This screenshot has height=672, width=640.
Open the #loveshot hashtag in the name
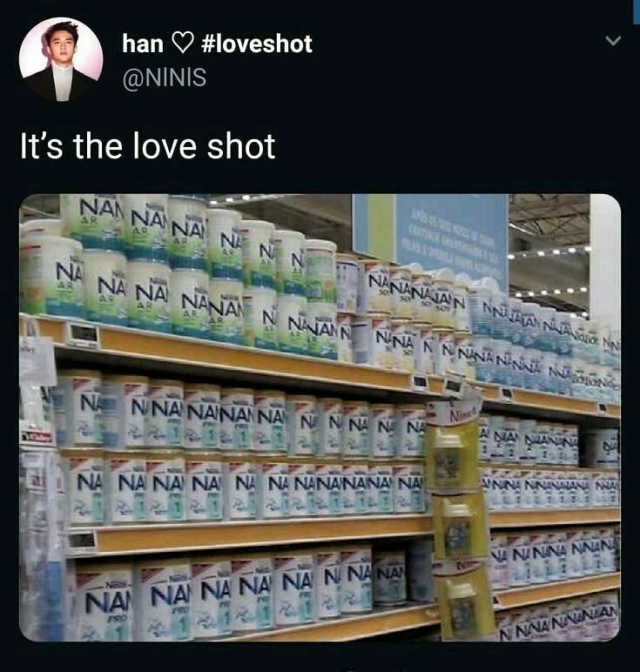tap(257, 44)
